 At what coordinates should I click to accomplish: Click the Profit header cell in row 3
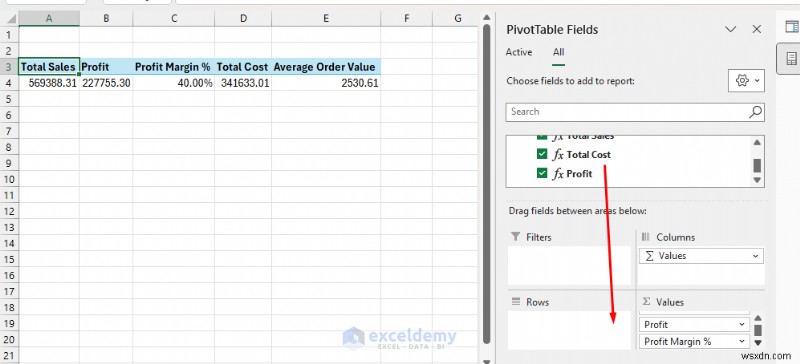pos(106,67)
